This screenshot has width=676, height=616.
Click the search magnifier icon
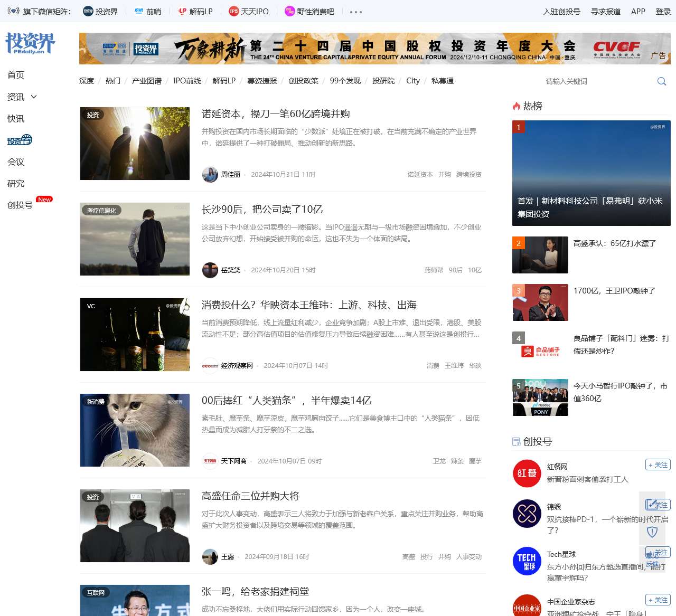coord(661,81)
